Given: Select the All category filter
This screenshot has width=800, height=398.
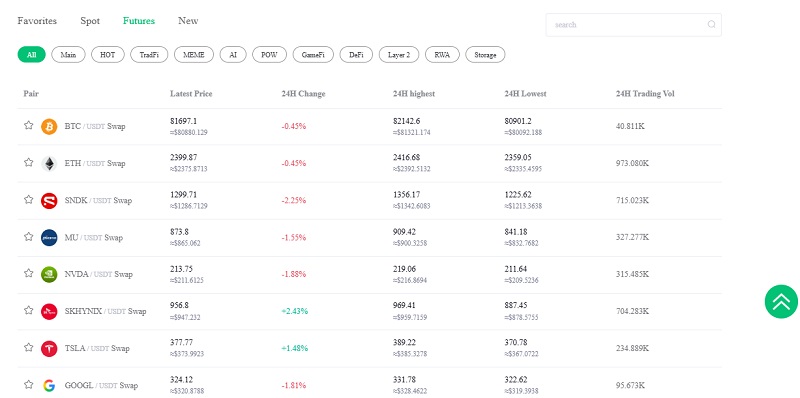Looking at the screenshot, I should click(x=32, y=55).
